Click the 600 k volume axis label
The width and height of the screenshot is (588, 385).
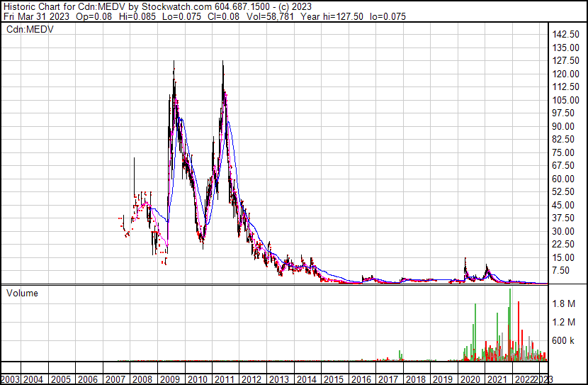[x=562, y=341]
